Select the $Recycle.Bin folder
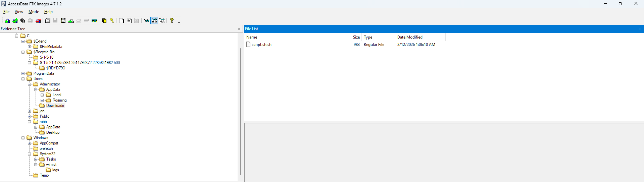The width and height of the screenshot is (644, 182). [44, 52]
